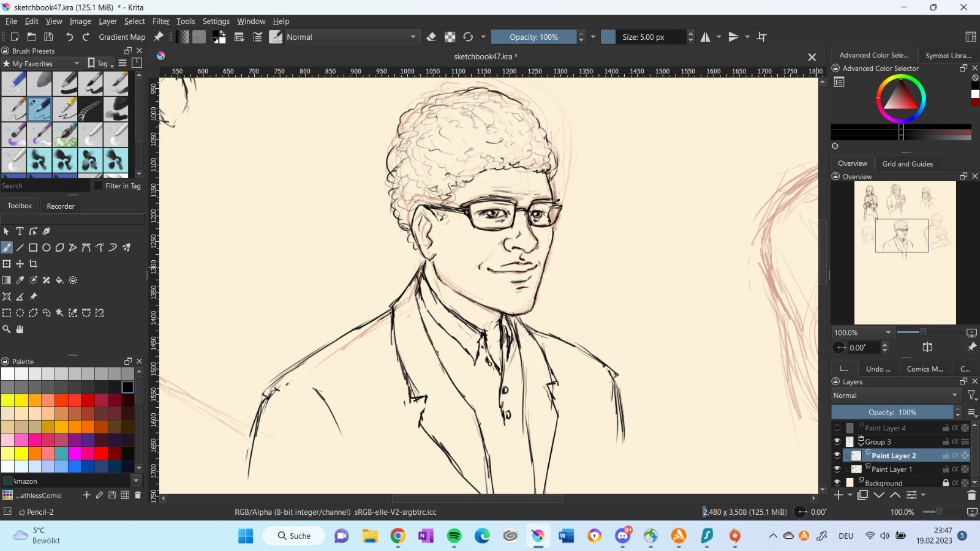Select the Zoom tool magnifier
980x551 pixels.
coord(7,329)
